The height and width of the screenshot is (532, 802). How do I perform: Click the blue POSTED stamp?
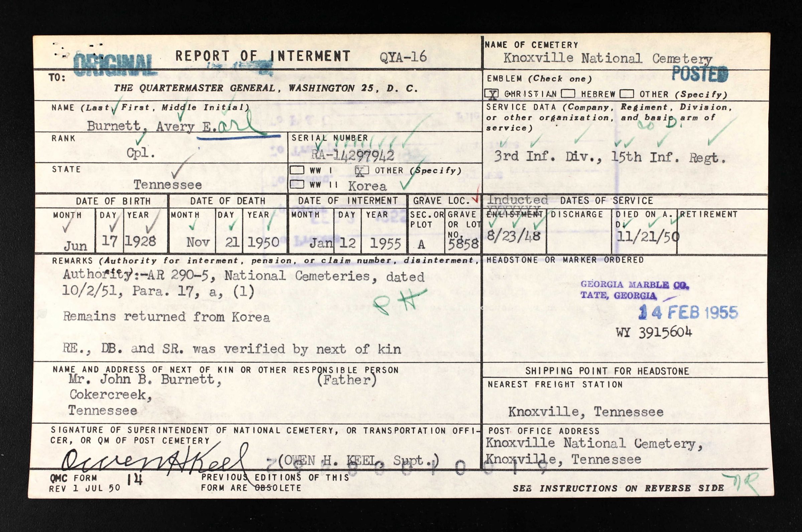700,73
